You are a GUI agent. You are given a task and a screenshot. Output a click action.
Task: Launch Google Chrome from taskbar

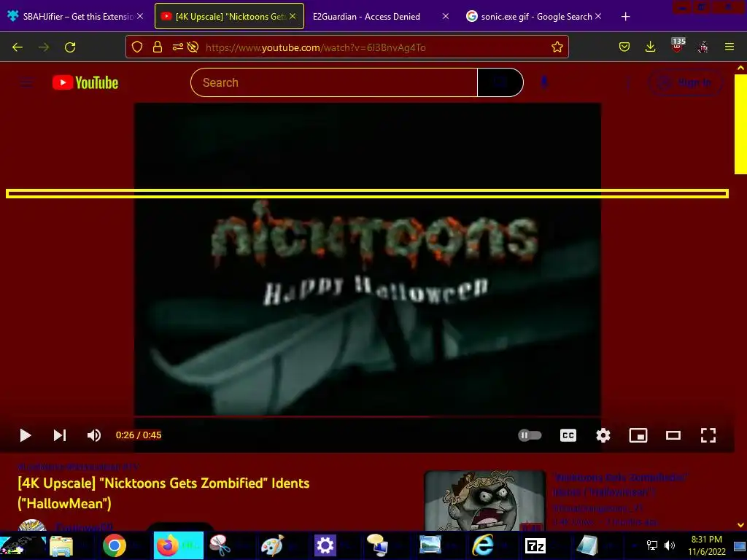click(115, 545)
